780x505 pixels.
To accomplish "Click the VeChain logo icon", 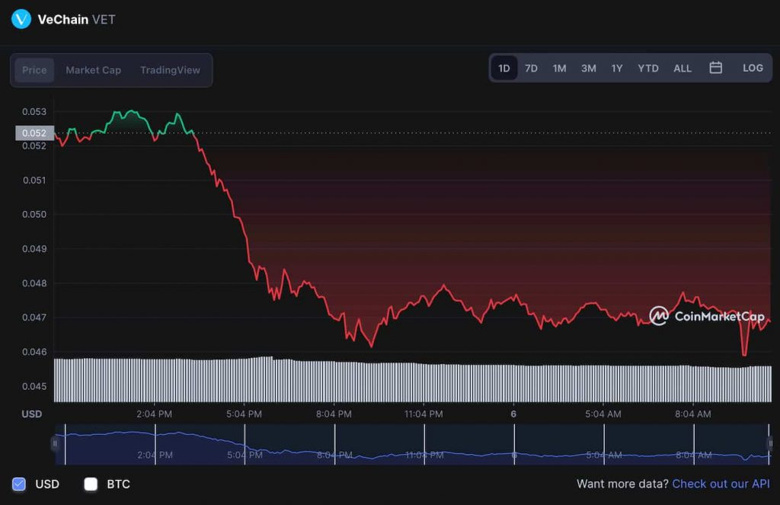I will [x=21, y=18].
